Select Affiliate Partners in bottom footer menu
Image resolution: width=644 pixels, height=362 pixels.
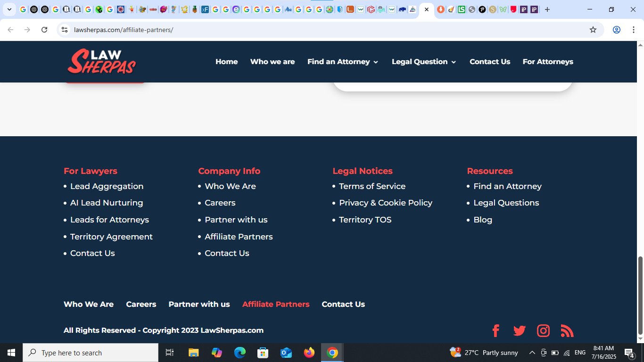(x=276, y=304)
